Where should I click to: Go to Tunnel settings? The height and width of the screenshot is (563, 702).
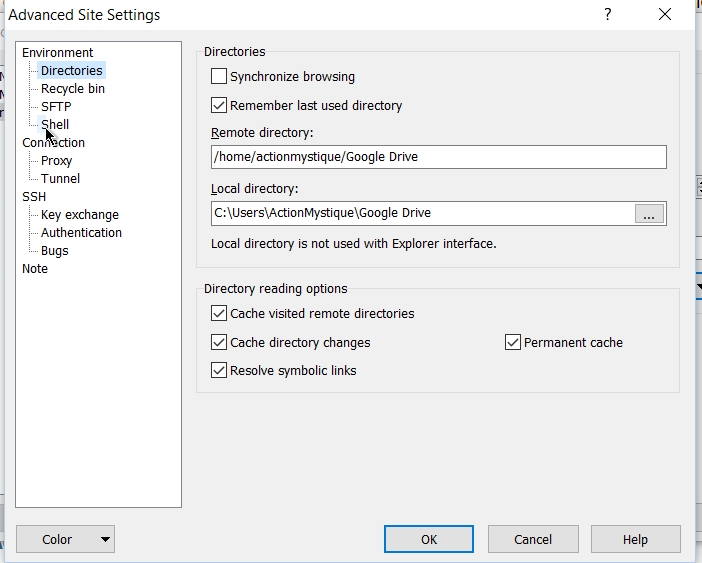click(x=60, y=178)
